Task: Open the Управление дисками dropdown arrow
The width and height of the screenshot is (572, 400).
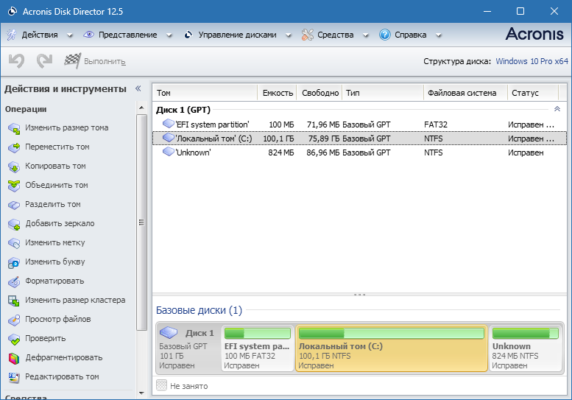Action: pos(288,35)
